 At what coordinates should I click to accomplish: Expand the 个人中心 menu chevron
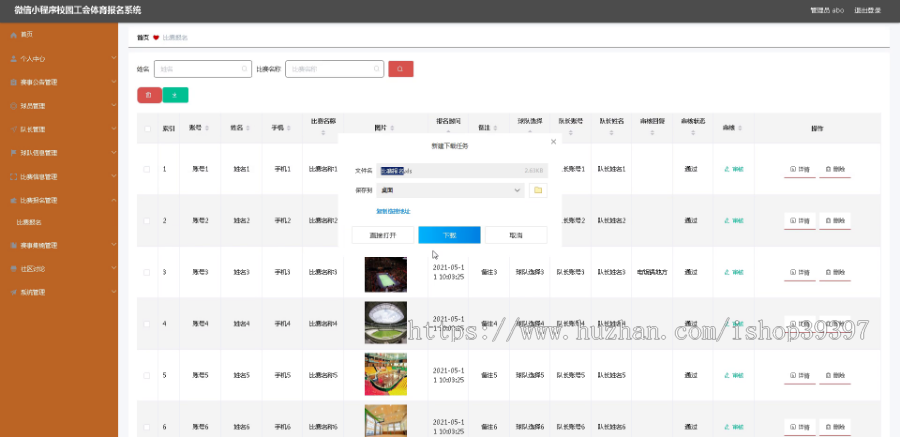tap(113, 59)
